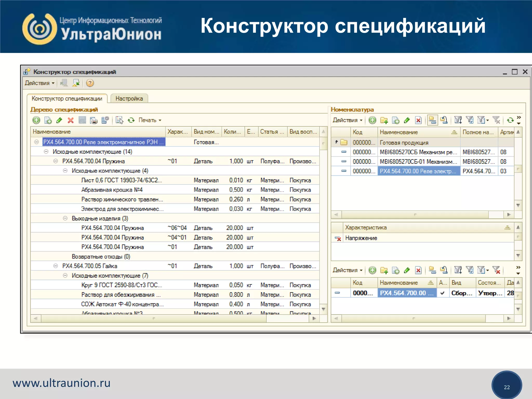
Task: Click the new folder icon in Номенклатура toolbar
Action: [x=384, y=120]
